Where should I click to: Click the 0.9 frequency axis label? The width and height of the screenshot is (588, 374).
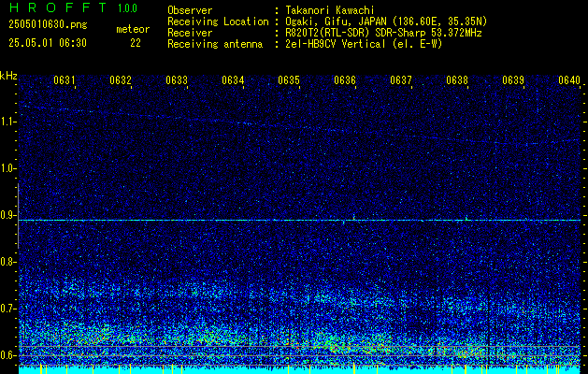click(7, 215)
